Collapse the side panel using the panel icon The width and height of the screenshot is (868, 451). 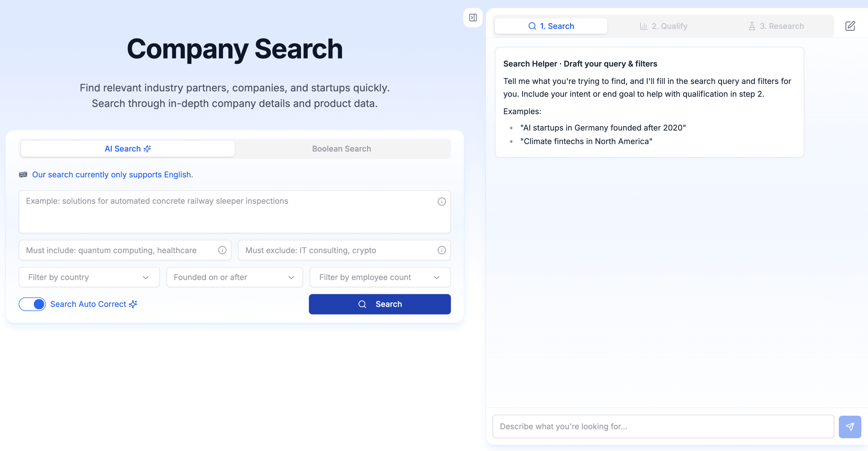pyautogui.click(x=473, y=18)
